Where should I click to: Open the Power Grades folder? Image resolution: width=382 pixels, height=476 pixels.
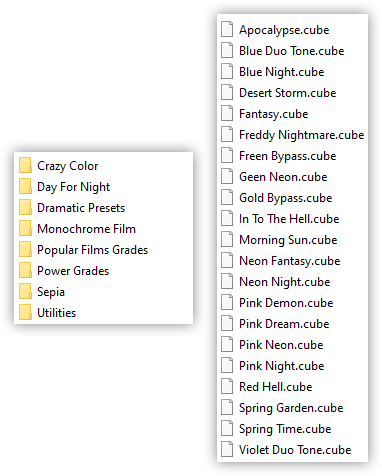(64, 271)
